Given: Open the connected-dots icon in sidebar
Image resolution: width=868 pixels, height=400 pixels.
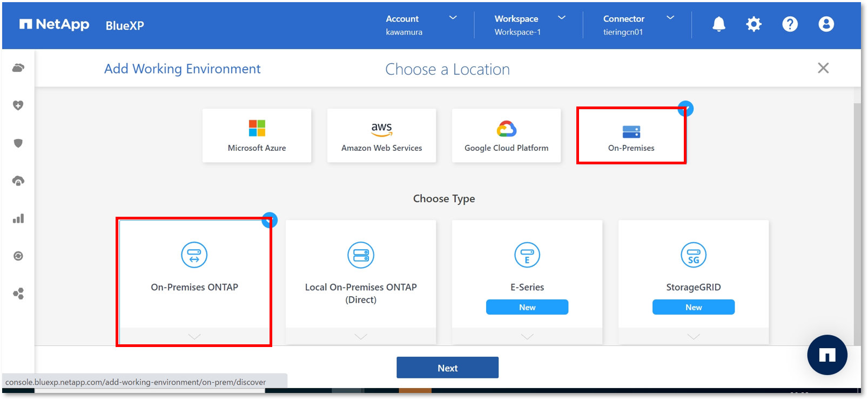Looking at the screenshot, I should point(18,294).
